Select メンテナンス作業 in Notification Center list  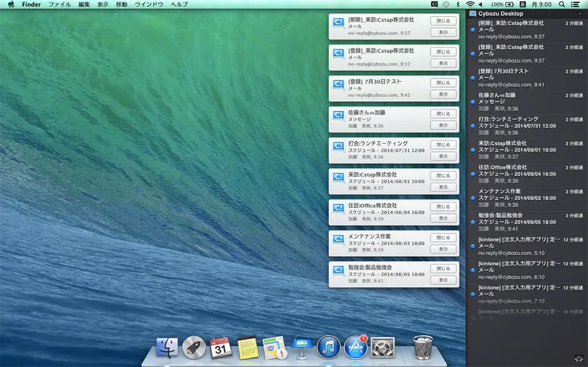click(527, 198)
